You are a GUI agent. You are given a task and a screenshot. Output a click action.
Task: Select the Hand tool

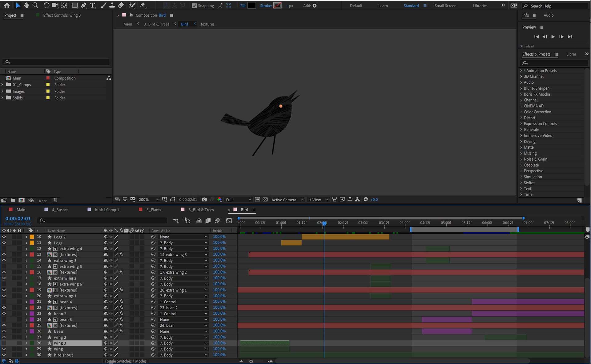coord(26,5)
